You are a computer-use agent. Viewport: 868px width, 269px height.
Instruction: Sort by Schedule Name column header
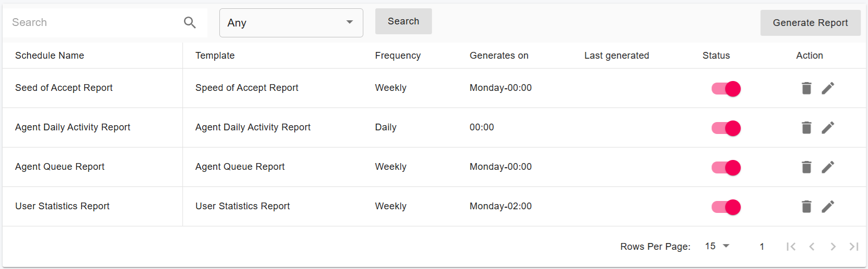(x=49, y=56)
